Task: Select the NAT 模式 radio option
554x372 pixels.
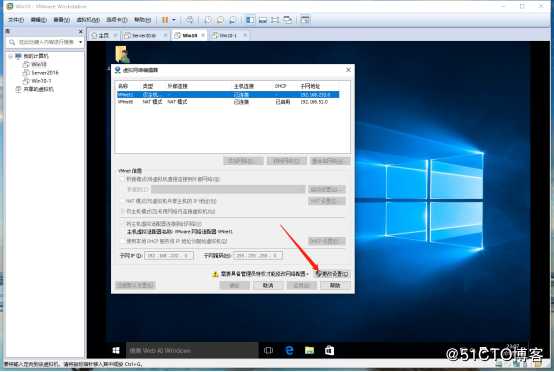Action: 123,201
